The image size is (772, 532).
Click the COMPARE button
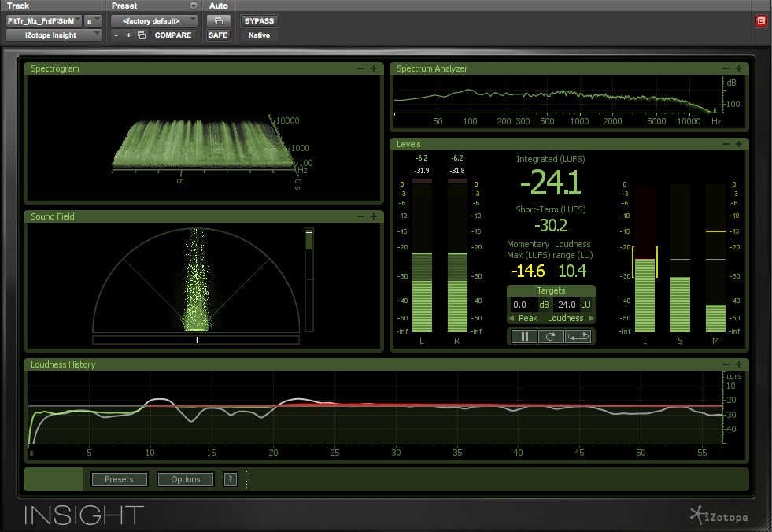[172, 35]
